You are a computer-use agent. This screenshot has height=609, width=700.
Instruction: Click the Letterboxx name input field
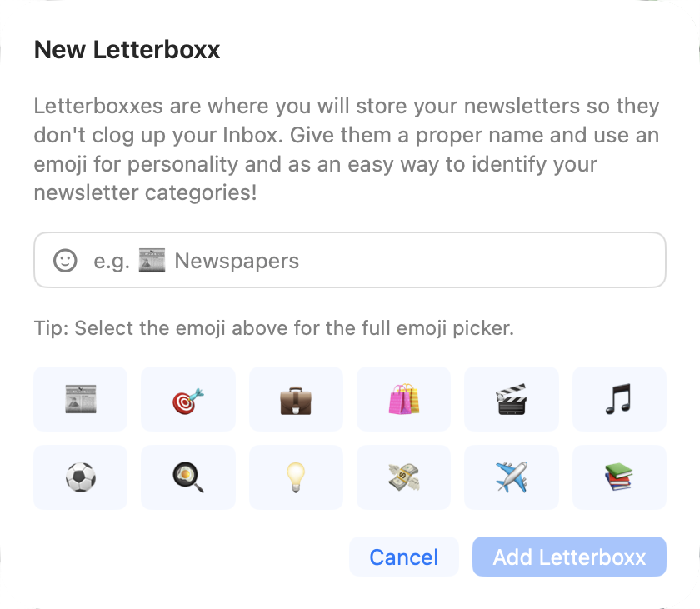pyautogui.click(x=350, y=260)
